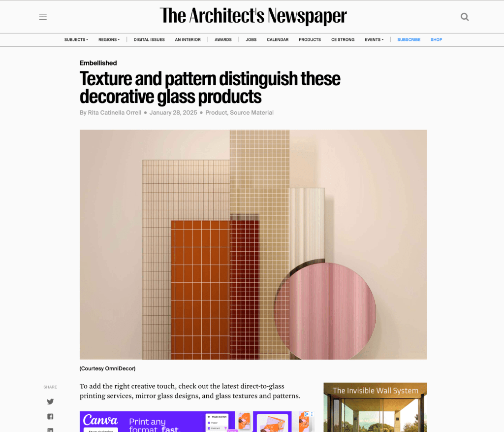Click the decorative glass hero image
Viewport: 504px width, 432px height.
click(253, 244)
